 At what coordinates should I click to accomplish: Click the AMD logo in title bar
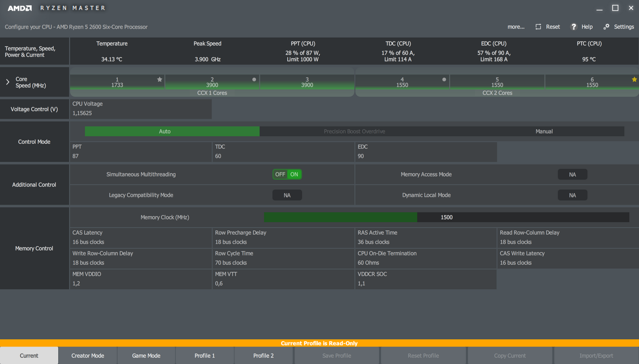pyautogui.click(x=20, y=8)
